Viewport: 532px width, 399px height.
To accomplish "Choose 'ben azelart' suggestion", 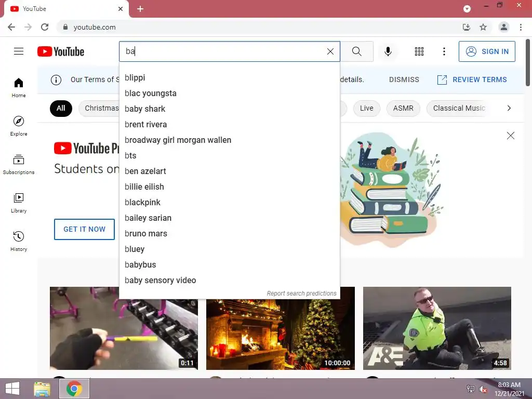I will [229, 171].
